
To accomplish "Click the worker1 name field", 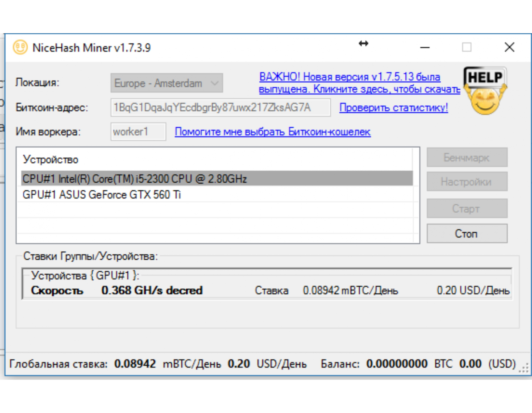I will (x=138, y=132).
